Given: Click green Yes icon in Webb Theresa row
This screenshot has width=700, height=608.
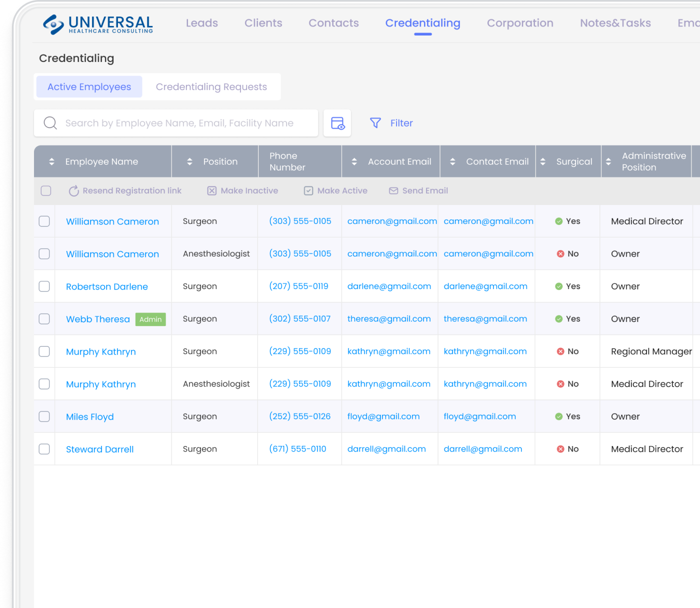Looking at the screenshot, I should [559, 319].
